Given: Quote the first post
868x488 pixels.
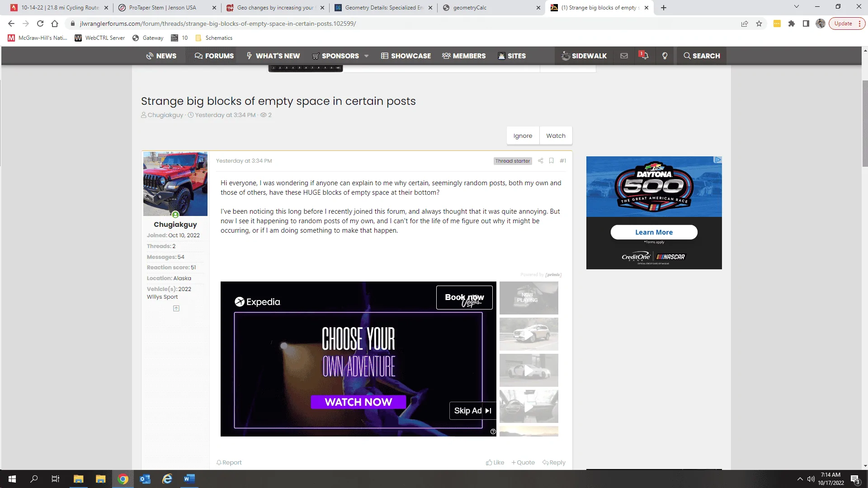Looking at the screenshot, I should click(x=523, y=463).
